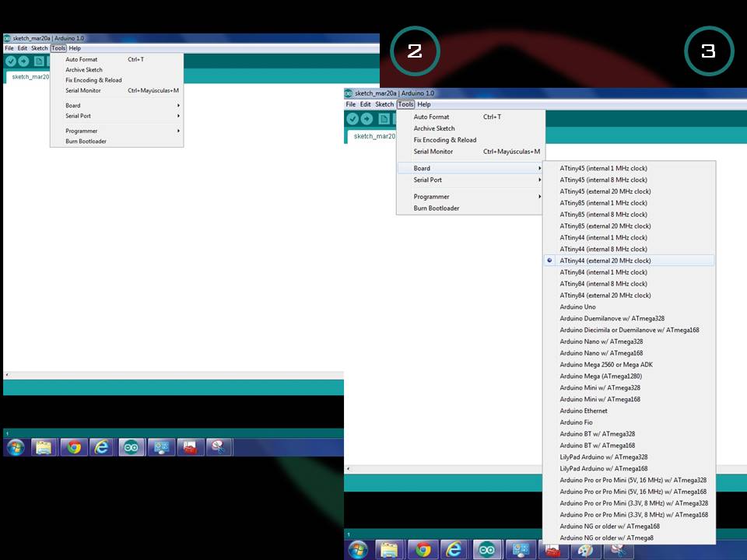This screenshot has width=747, height=560.
Task: Open Google Chrome on left taskbar
Action: tap(73, 447)
